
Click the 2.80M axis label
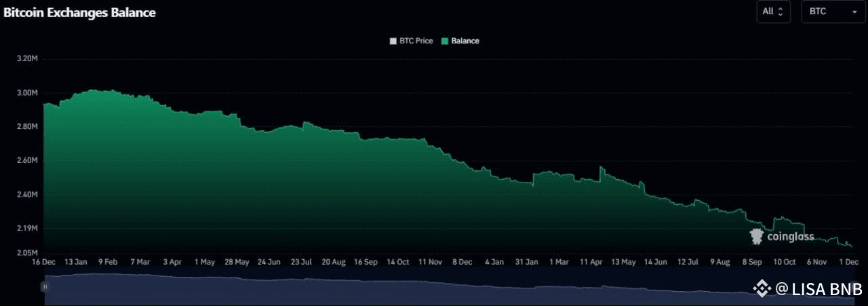coord(26,127)
